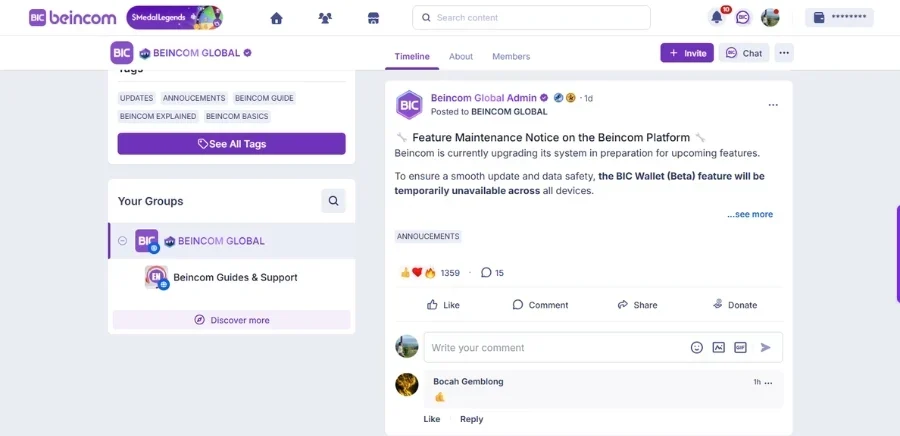
Task: Open BIC chat icon in top bar
Action: [x=743, y=18]
